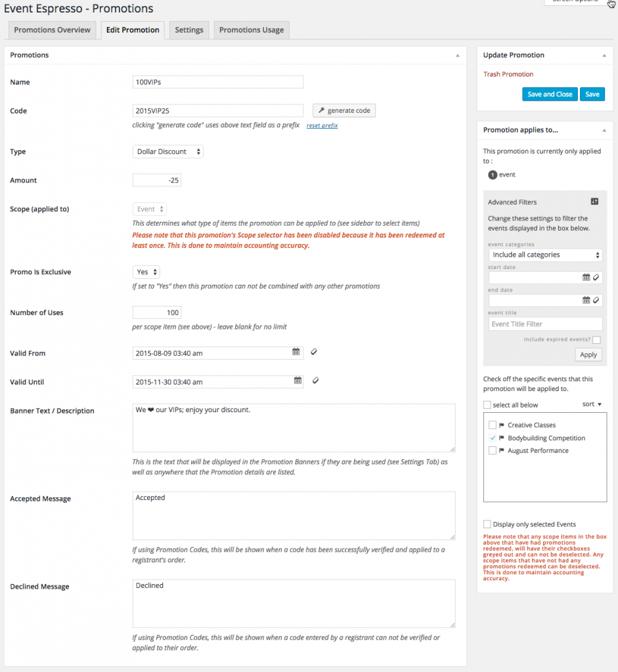Toggle the Advanced Filters panel icon
This screenshot has height=672, width=618.
[x=594, y=201]
